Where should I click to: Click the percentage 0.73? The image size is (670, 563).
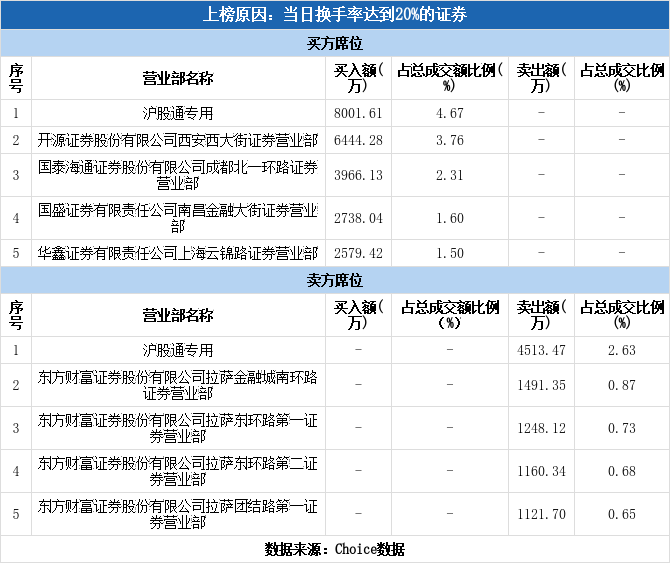[x=622, y=428]
